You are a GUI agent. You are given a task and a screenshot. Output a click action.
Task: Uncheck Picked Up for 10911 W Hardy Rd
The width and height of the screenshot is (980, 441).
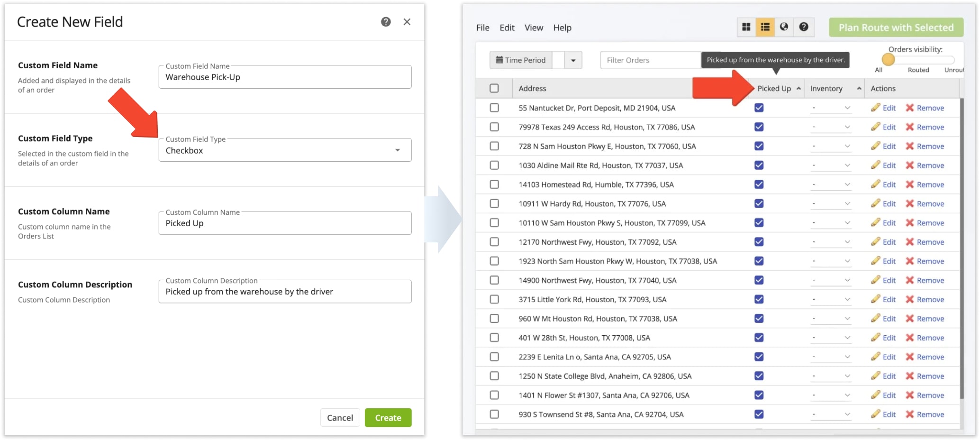click(x=759, y=204)
